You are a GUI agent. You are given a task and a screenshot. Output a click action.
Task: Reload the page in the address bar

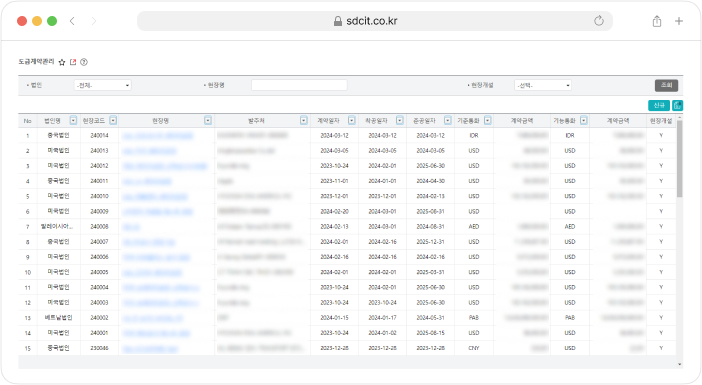(x=599, y=21)
